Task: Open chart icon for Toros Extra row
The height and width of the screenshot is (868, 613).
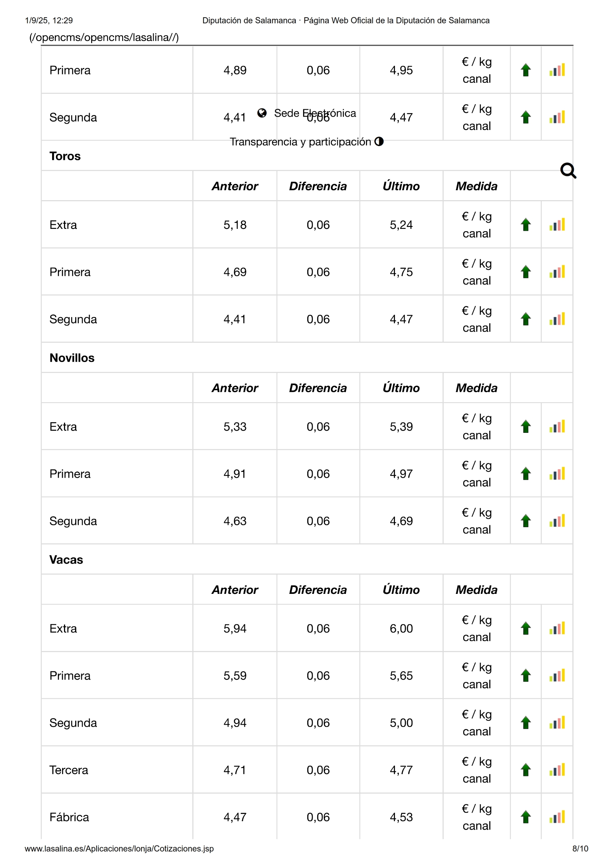Action: pos(557,225)
